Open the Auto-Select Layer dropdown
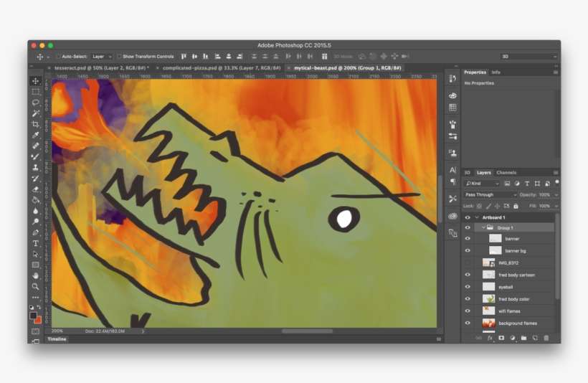The height and width of the screenshot is (383, 588). coord(101,56)
